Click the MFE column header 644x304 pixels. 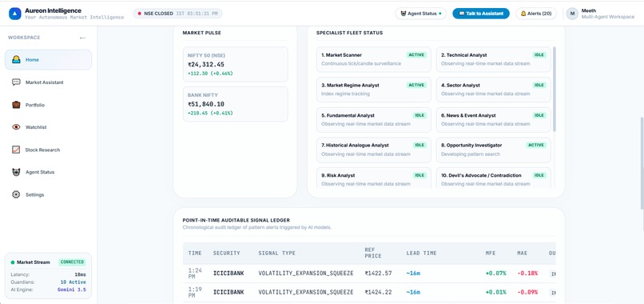(x=491, y=253)
